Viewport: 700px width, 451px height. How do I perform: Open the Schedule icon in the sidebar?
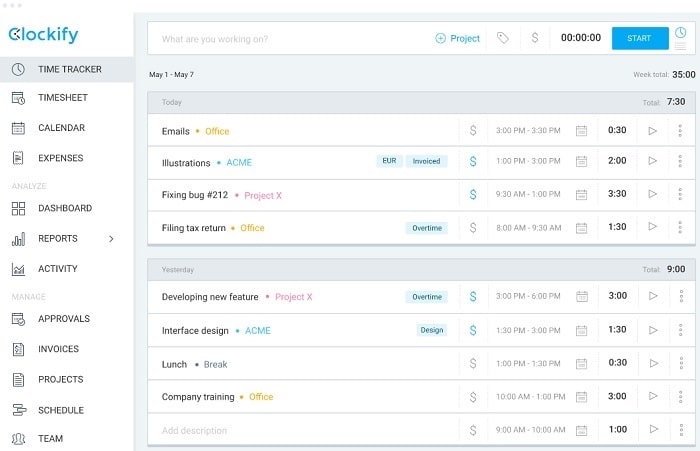click(x=19, y=410)
